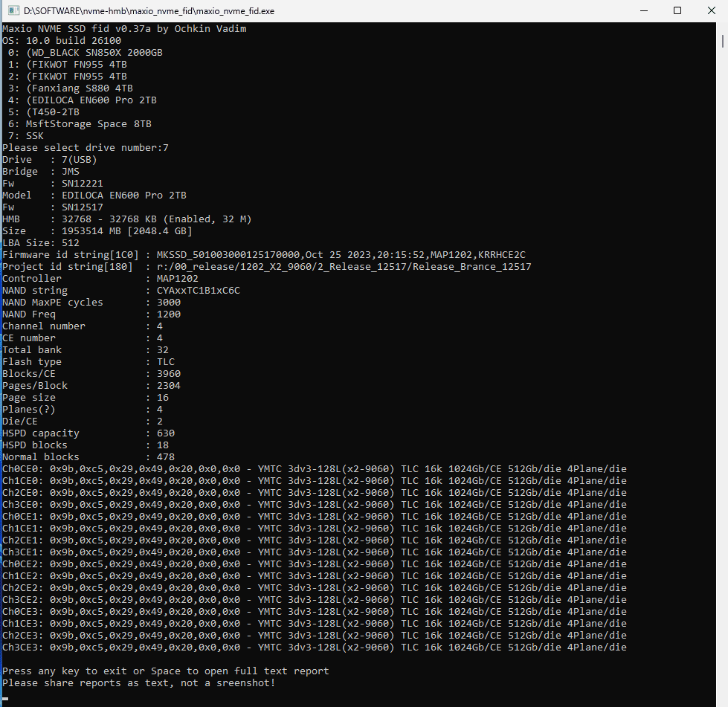Click 'HSPD blocks : 18' line
The image size is (728, 707).
[86, 445]
